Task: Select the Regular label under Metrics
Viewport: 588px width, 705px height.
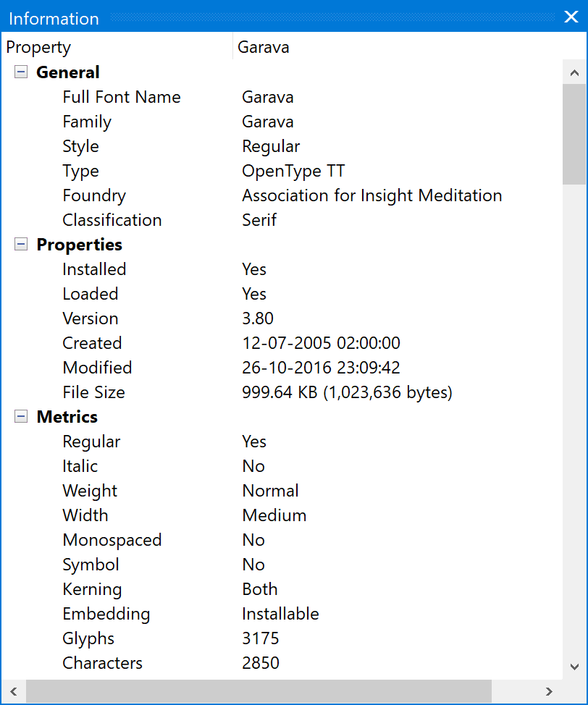Action: (x=91, y=442)
